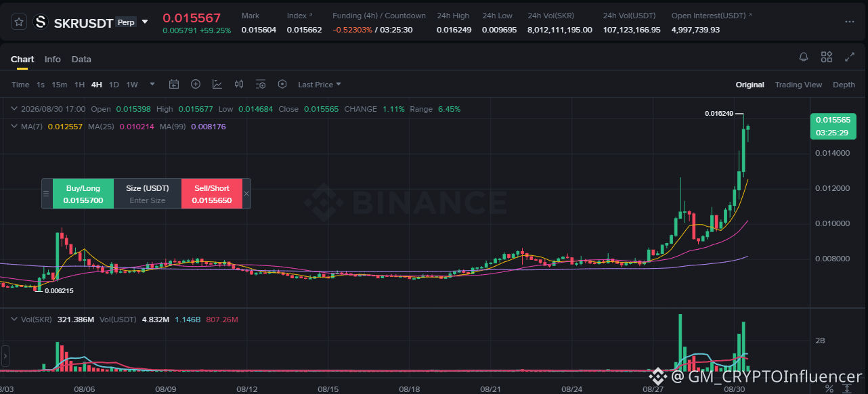Click the add comparison plus icon
Viewport: 868px width, 394px height.
(196, 85)
